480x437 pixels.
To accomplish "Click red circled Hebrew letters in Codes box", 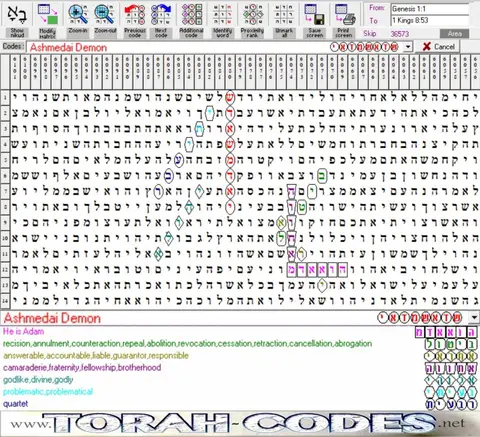I will [365, 47].
